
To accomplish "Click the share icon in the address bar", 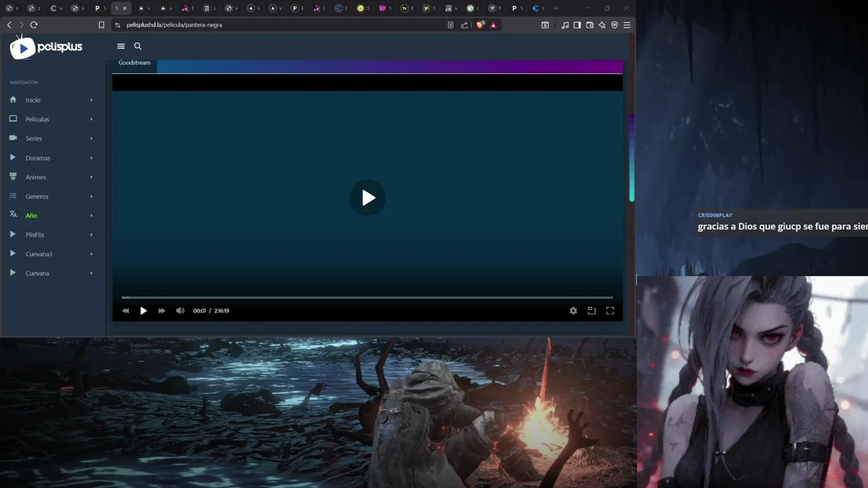I will click(x=465, y=25).
